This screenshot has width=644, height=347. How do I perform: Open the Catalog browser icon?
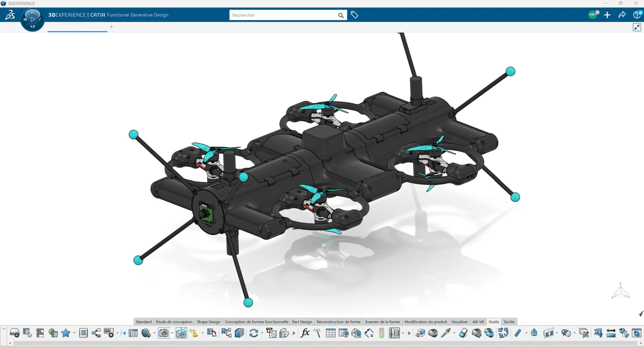point(239,333)
